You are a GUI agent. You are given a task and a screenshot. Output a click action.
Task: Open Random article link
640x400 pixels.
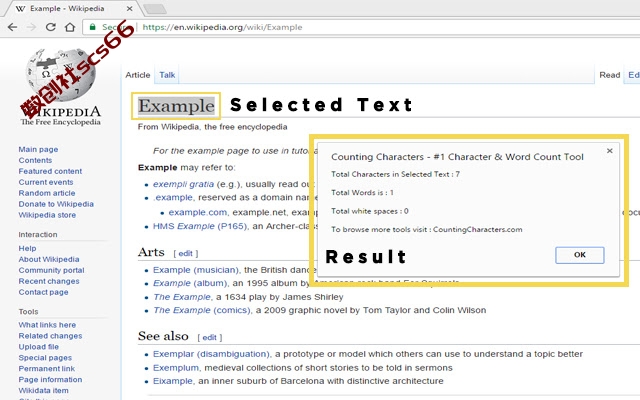pyautogui.click(x=47, y=193)
